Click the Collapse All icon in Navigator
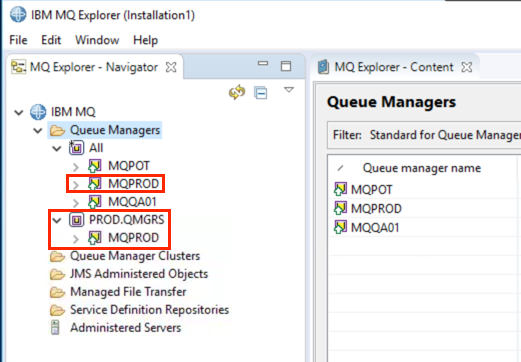 pyautogui.click(x=260, y=93)
